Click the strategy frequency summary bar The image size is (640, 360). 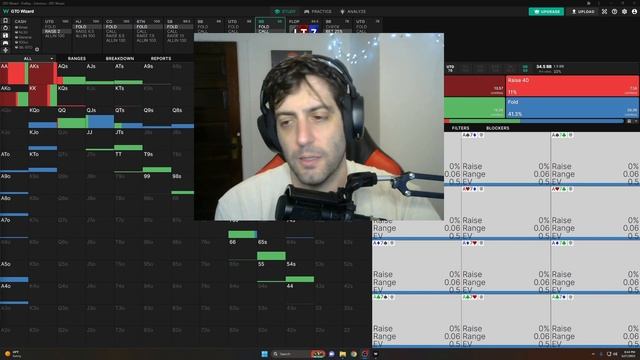pos(534,121)
